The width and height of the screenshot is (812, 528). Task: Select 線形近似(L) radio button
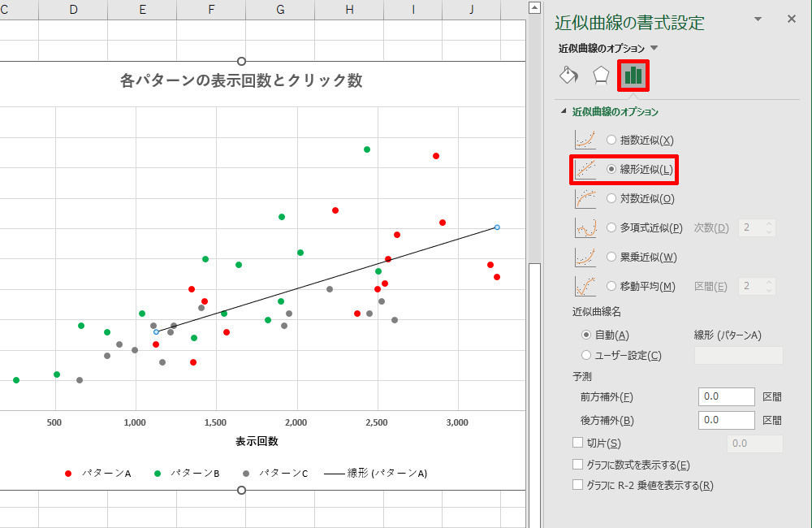coord(611,169)
